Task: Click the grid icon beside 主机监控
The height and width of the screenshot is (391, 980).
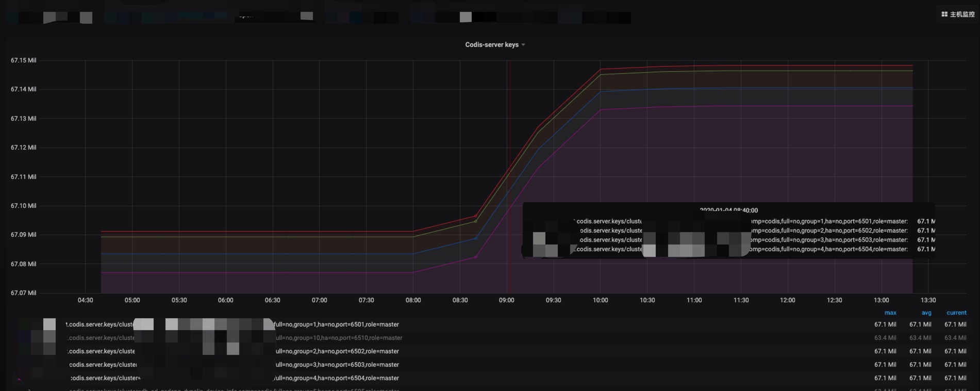Action: pos(944,14)
